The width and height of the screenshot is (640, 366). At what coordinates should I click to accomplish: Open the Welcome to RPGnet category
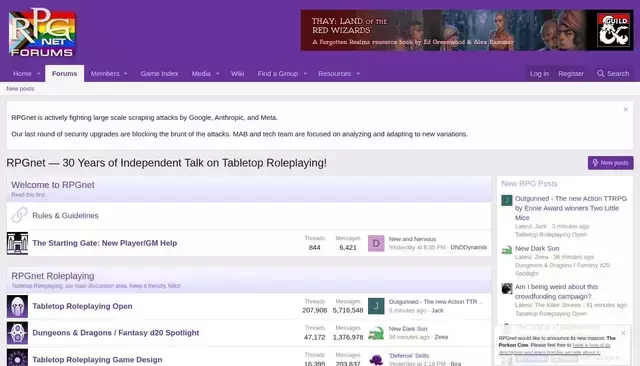pos(53,185)
